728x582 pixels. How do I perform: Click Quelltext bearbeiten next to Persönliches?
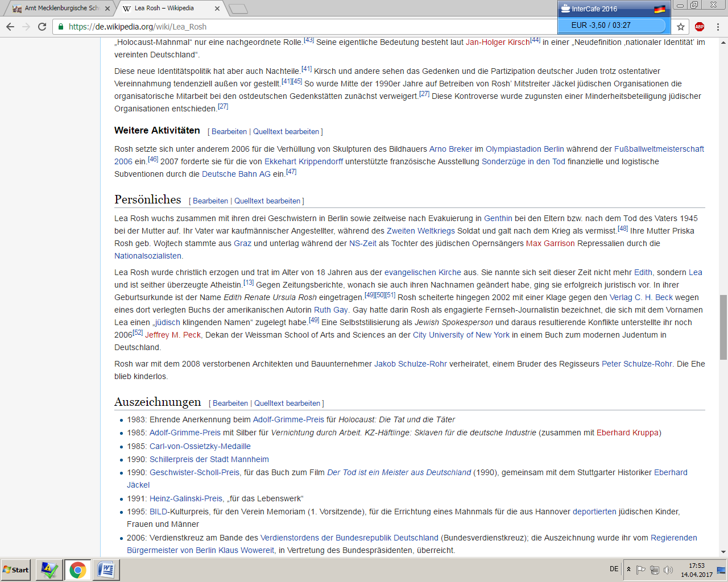[267, 201]
